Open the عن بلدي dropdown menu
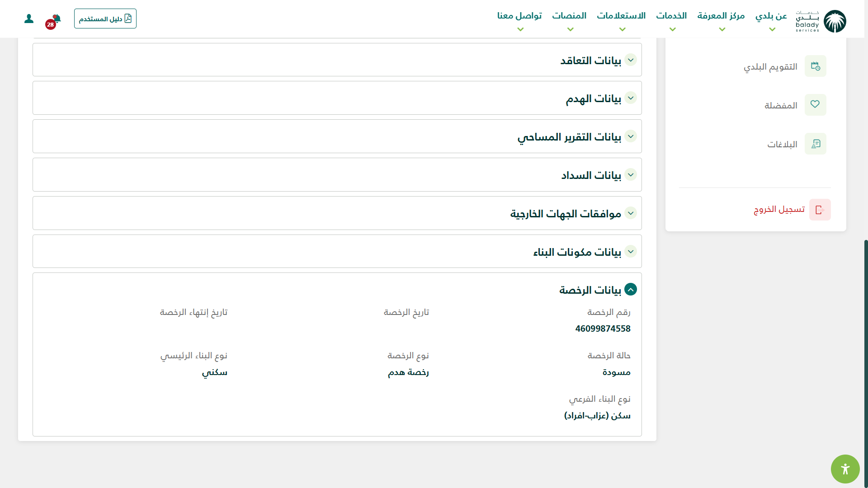The image size is (868, 488). click(x=771, y=16)
